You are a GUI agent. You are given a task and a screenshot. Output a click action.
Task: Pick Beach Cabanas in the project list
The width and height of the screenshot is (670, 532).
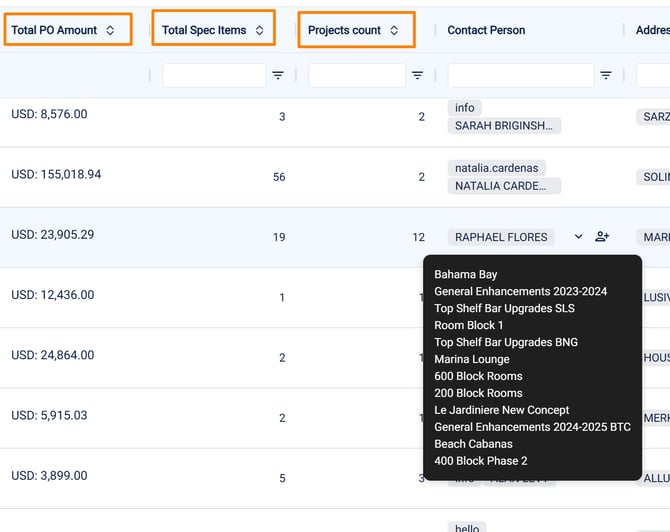(x=473, y=444)
